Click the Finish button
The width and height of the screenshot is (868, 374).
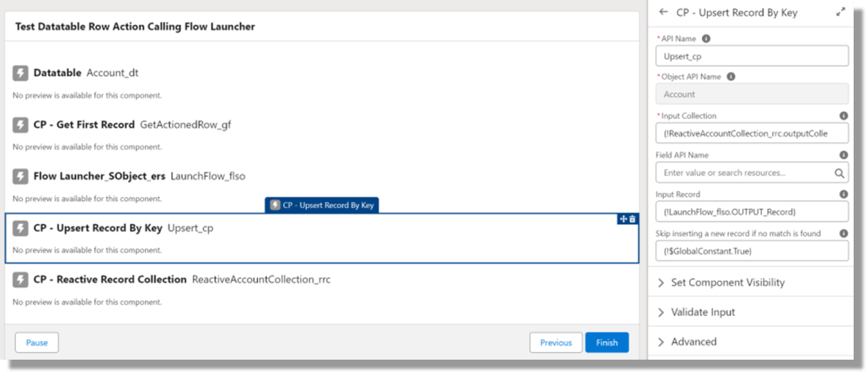point(607,343)
